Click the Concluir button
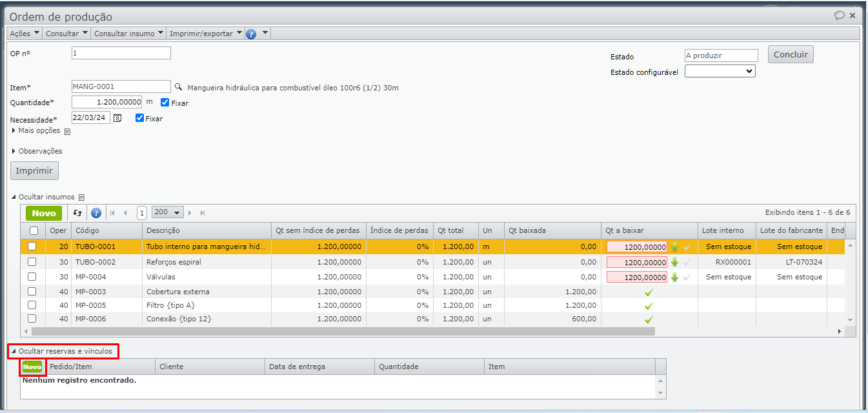 (791, 54)
